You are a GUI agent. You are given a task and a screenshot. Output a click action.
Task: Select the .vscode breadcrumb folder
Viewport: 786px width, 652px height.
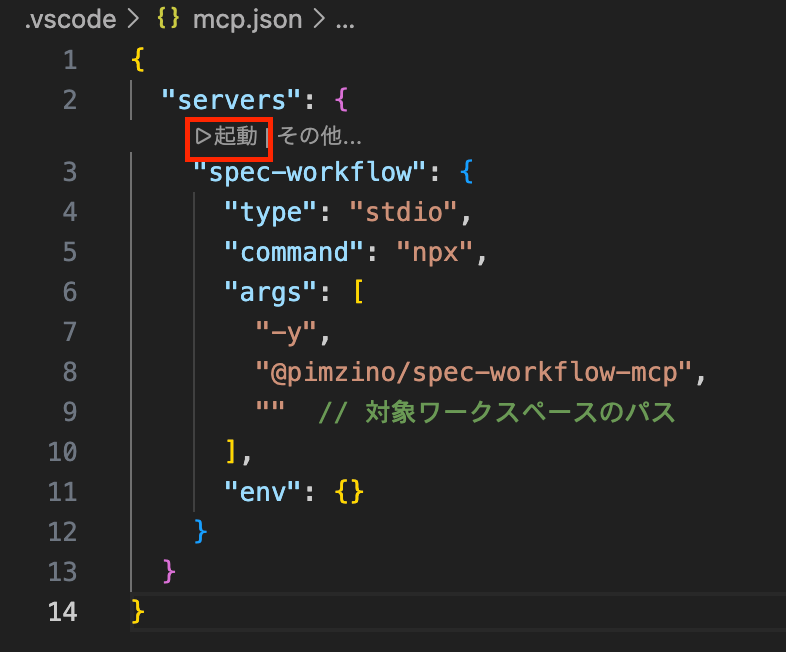[x=71, y=20]
